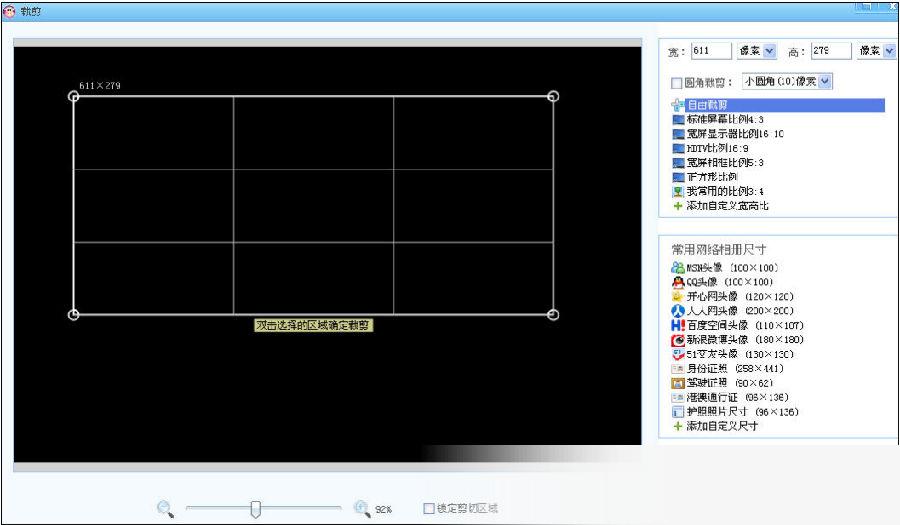Enable the 圆角裁剪 rounded crop checkbox

pos(677,83)
